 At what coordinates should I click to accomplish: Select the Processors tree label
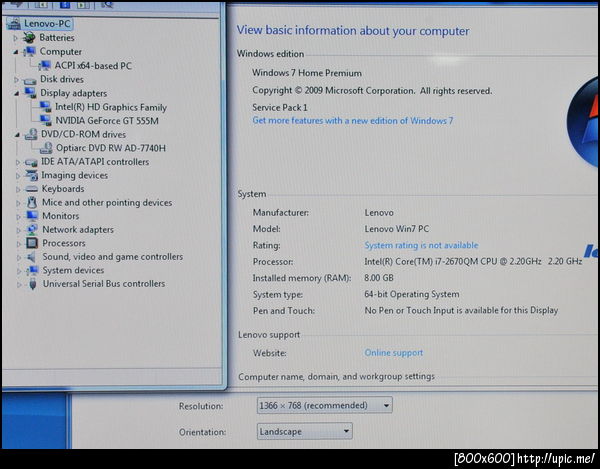64,243
